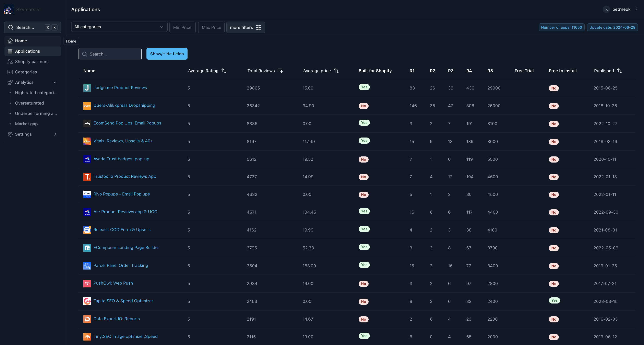644x345 pixels.
Task: Click published date 2018-10-26
Action: (605, 106)
